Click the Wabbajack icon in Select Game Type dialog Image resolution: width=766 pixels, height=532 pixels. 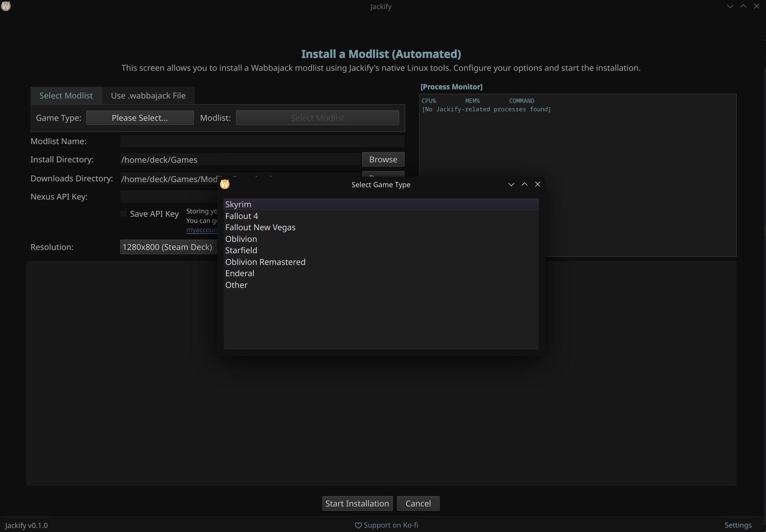tap(225, 184)
